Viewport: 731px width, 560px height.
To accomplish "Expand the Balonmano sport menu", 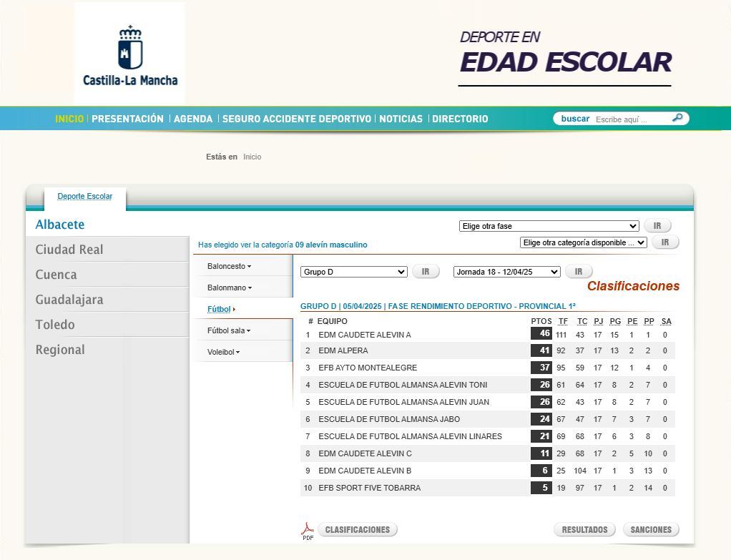I will tap(229, 288).
